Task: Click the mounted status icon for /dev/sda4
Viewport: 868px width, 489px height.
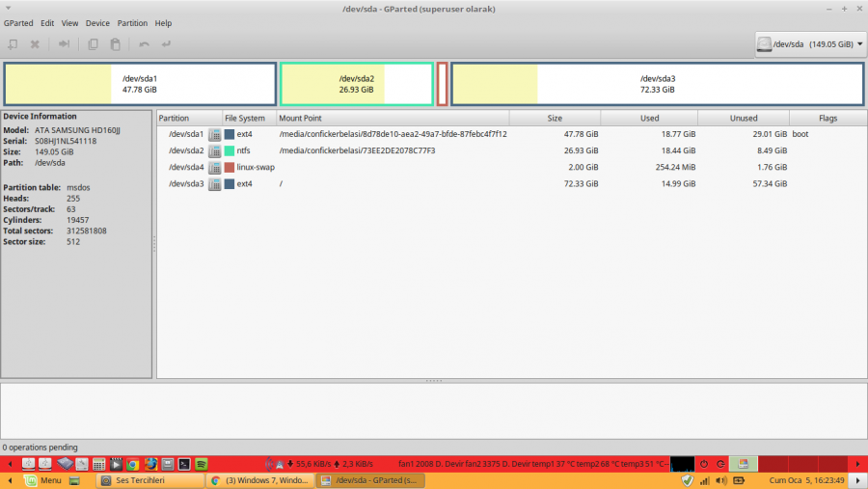Action: (x=215, y=168)
